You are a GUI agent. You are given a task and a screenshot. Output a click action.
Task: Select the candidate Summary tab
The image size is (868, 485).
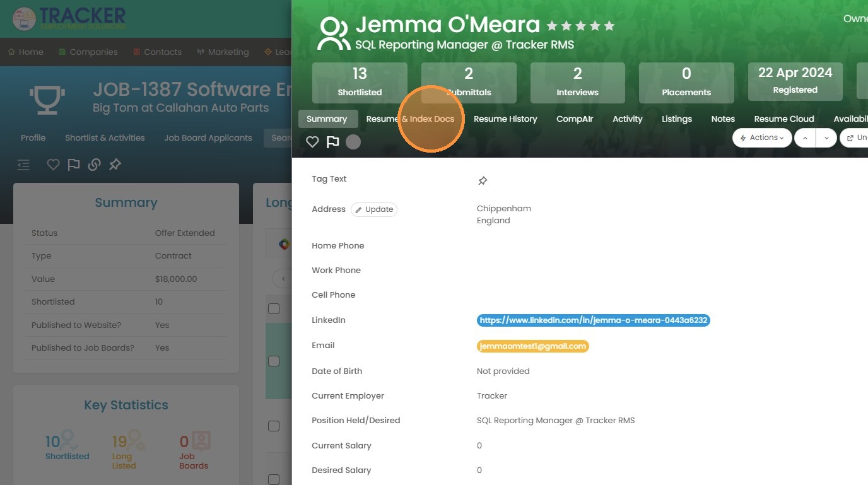coord(327,119)
